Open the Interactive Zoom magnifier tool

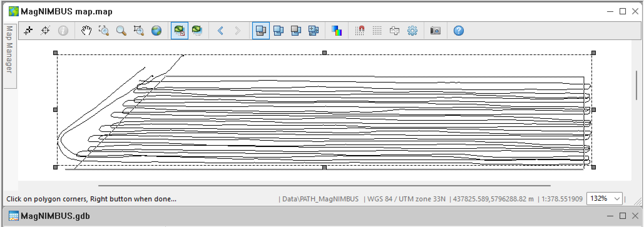pos(121,30)
